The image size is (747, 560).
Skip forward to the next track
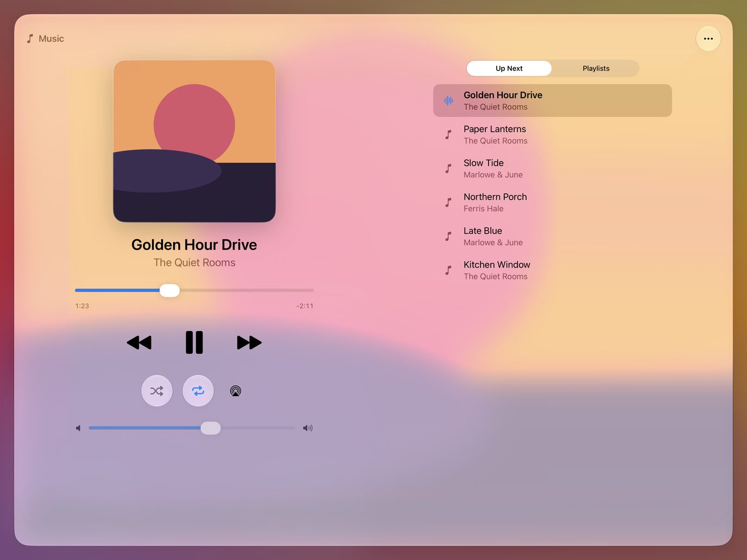click(x=250, y=342)
